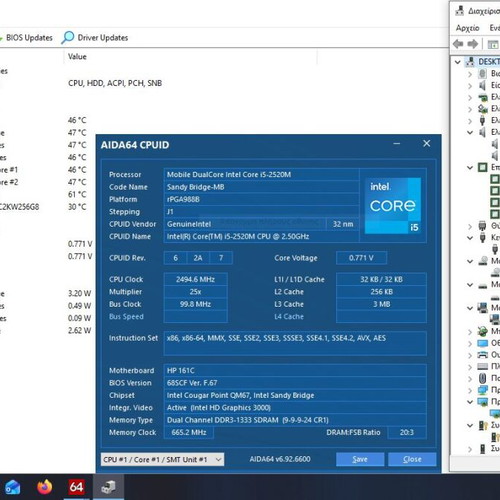Expand the mouse devices category
The width and height of the screenshot is (500, 500).
(x=470, y=378)
